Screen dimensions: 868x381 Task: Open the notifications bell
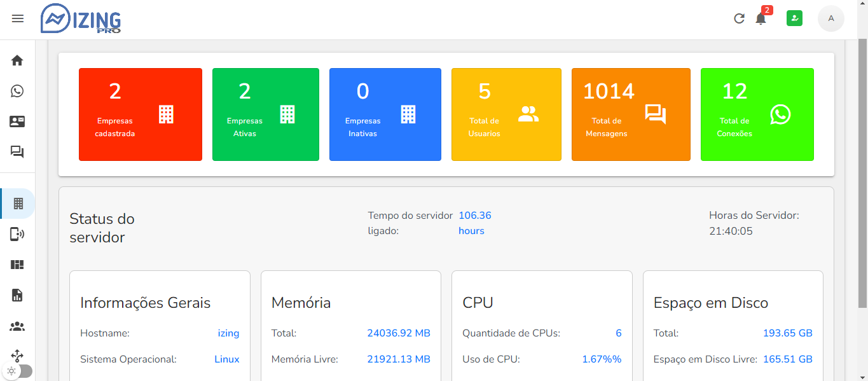(x=761, y=18)
